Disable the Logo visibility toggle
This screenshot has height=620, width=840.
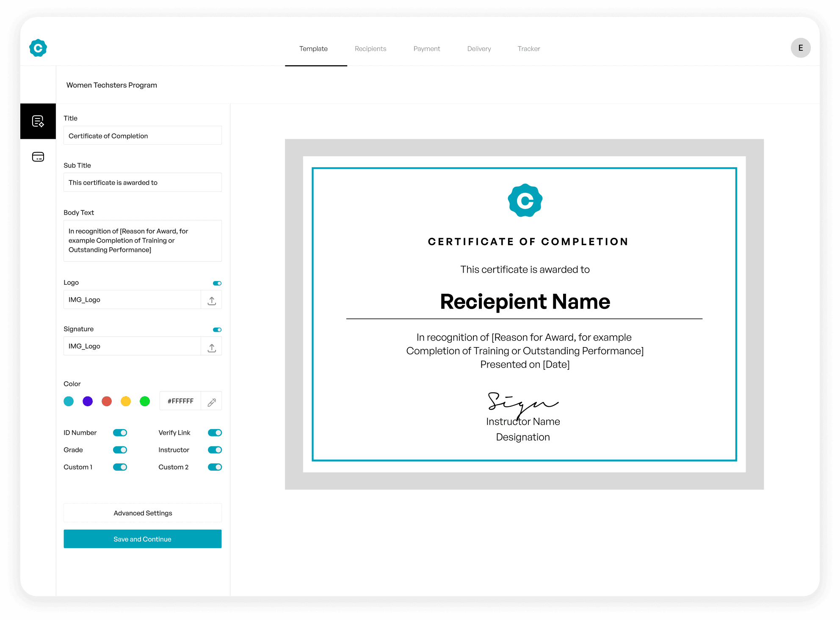pyautogui.click(x=217, y=283)
